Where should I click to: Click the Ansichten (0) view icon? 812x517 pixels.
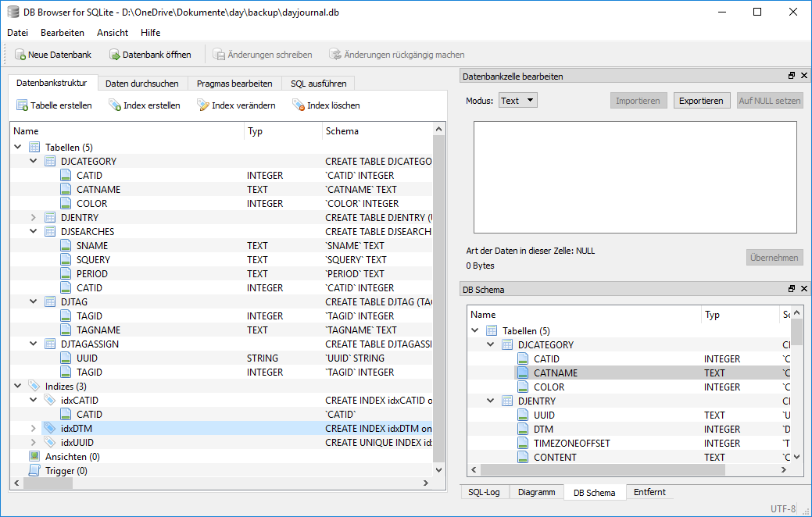(34, 456)
